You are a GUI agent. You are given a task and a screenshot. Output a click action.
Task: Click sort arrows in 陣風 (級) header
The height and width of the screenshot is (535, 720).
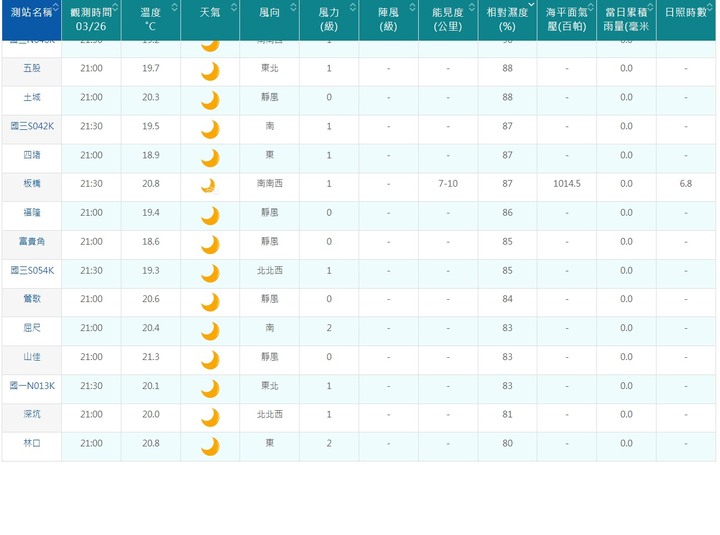(412, 7)
